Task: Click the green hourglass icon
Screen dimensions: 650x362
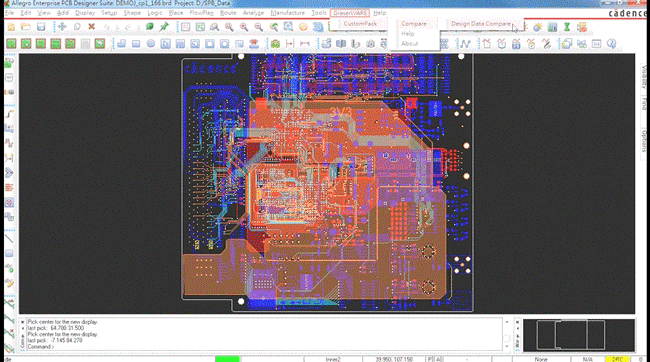Action: [x=567, y=27]
